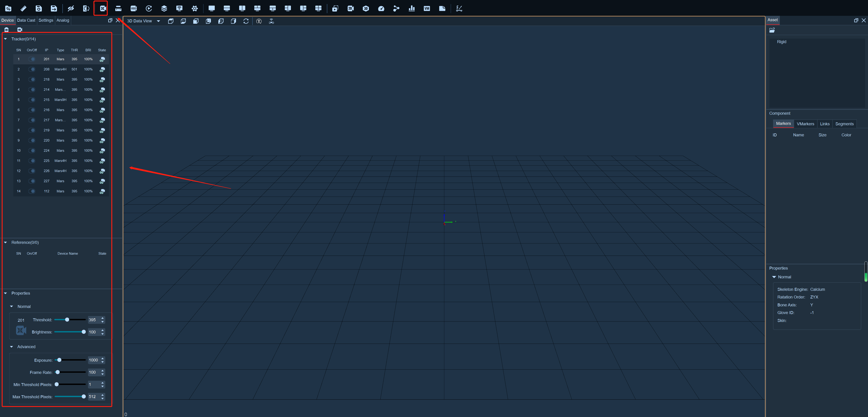
Task: Toggle On/Off switch for tracker 1
Action: (x=32, y=59)
